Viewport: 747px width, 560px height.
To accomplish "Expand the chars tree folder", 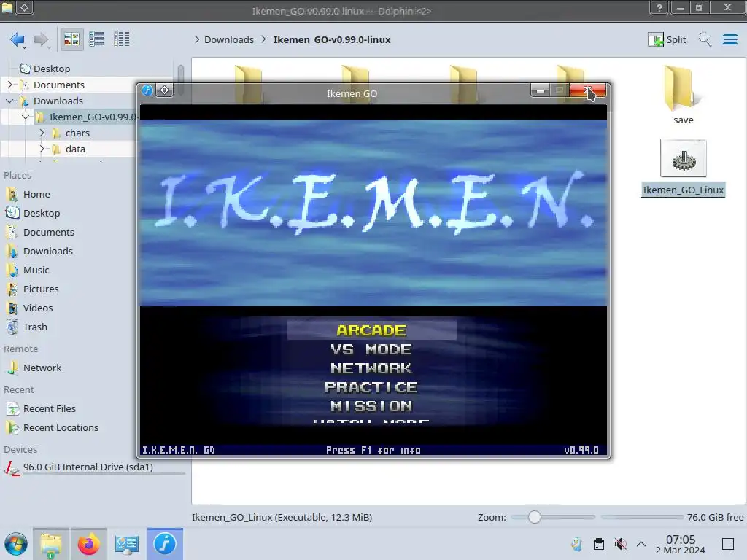I will click(x=42, y=133).
